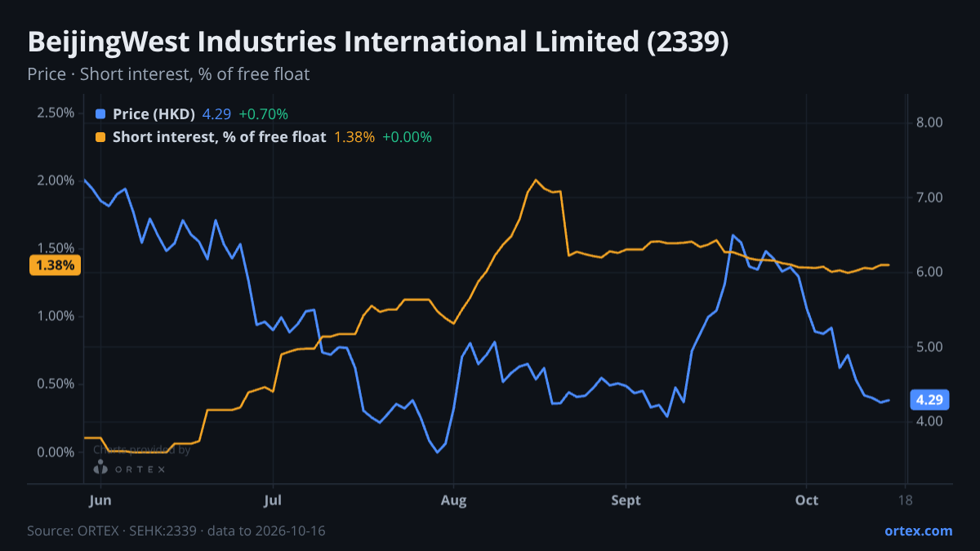The image size is (980, 551).
Task: Select the Price (HKD) legend label
Action: pyautogui.click(x=154, y=114)
